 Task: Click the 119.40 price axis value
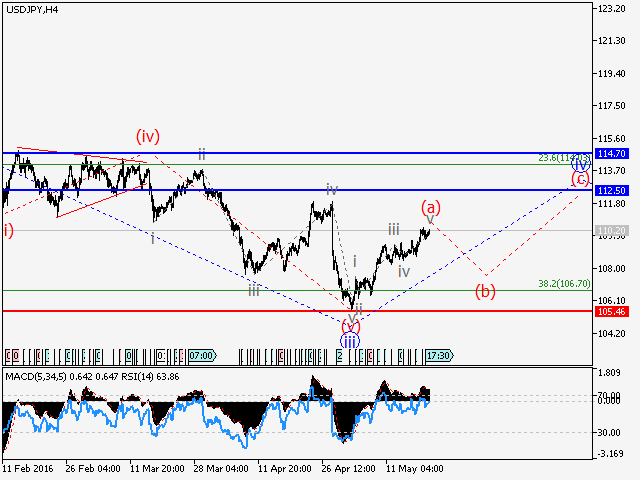(x=611, y=73)
